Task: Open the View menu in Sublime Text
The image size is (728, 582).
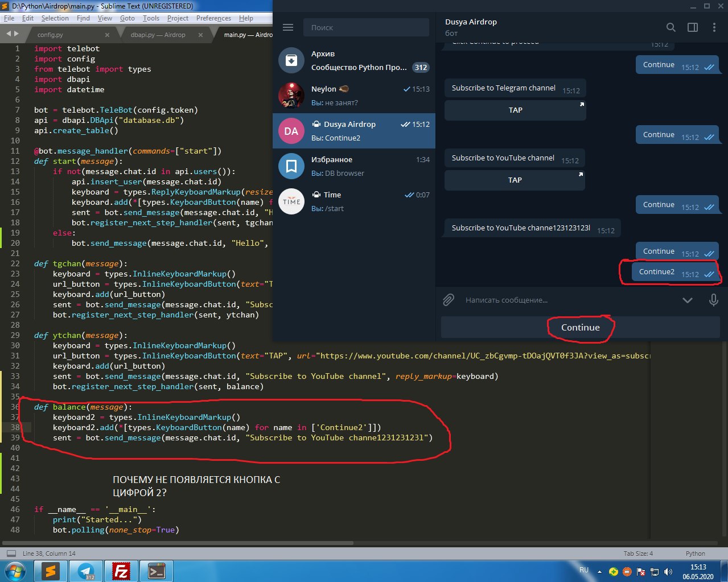Action: pos(105,18)
